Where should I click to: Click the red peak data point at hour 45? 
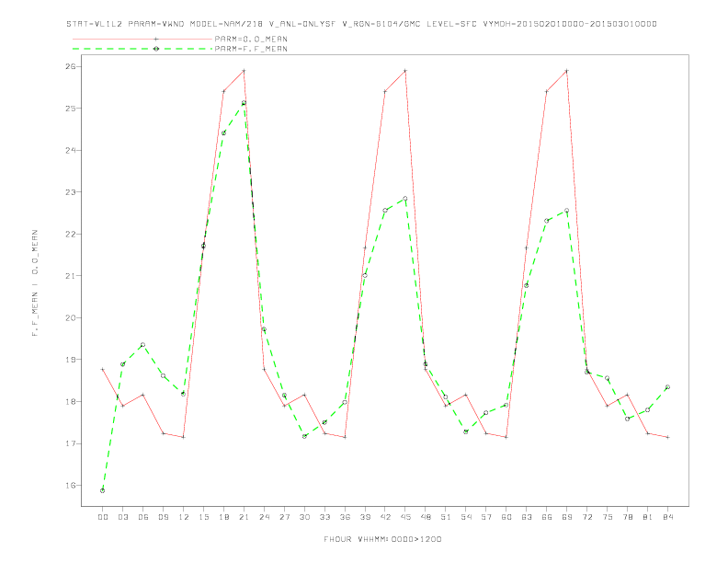405,71
